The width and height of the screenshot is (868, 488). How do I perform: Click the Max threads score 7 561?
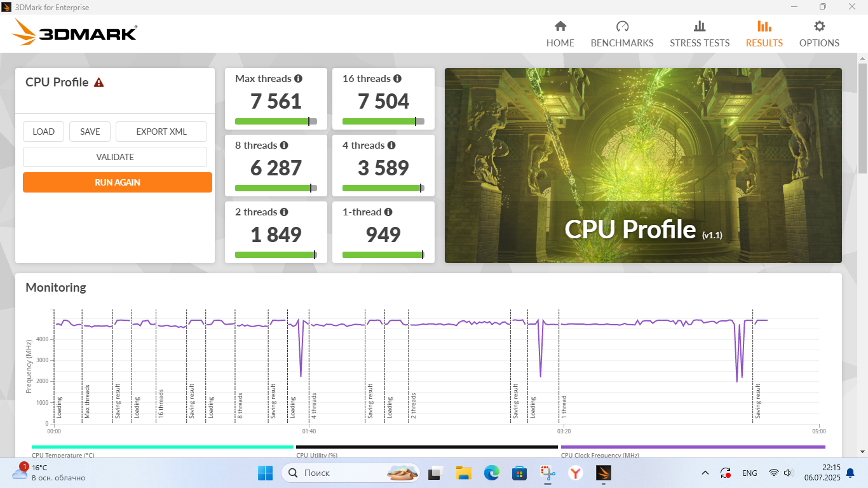[x=276, y=102]
